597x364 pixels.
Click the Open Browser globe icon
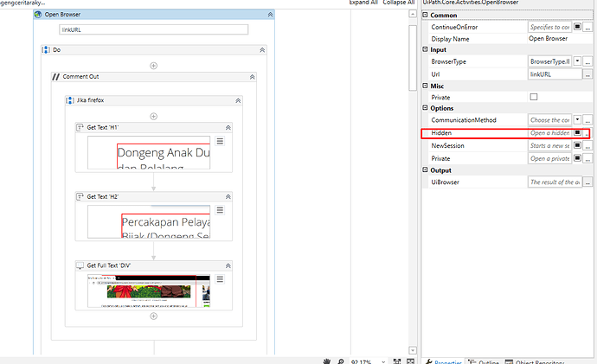[38, 15]
